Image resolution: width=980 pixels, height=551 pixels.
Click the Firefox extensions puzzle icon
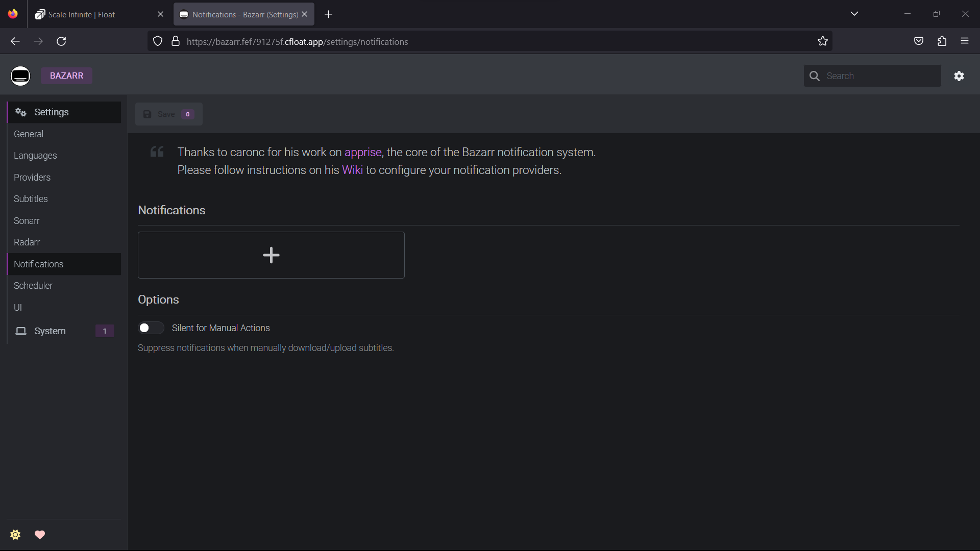click(942, 41)
